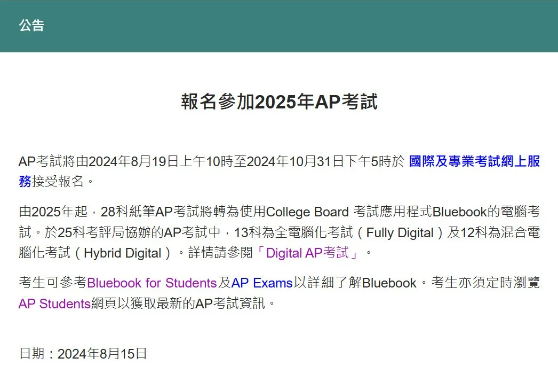Image resolution: width=558 pixels, height=366 pixels.
Task: Open the 國際及專業考試網上服務 link
Action: (474, 161)
